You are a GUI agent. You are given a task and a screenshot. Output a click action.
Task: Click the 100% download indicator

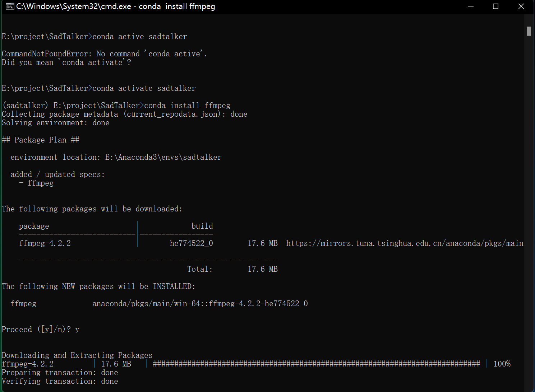click(502, 364)
